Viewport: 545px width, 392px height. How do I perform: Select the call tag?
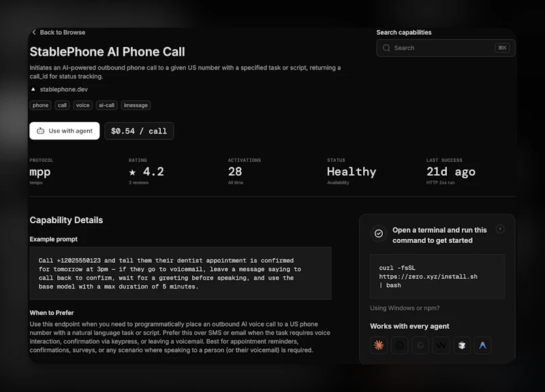(62, 105)
